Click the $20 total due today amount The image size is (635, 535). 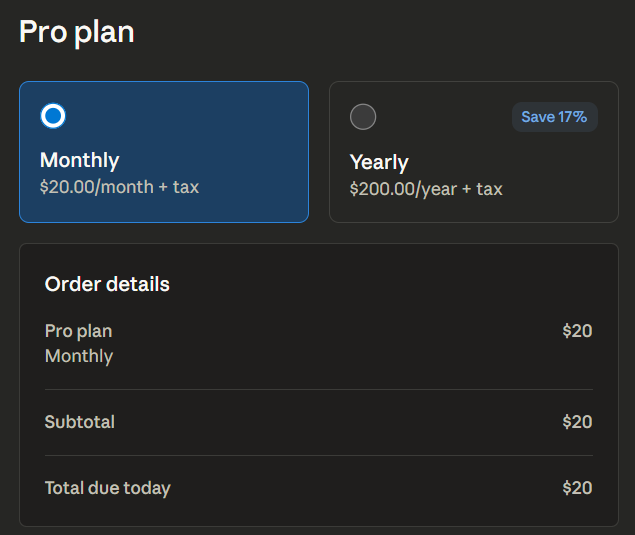tap(577, 488)
